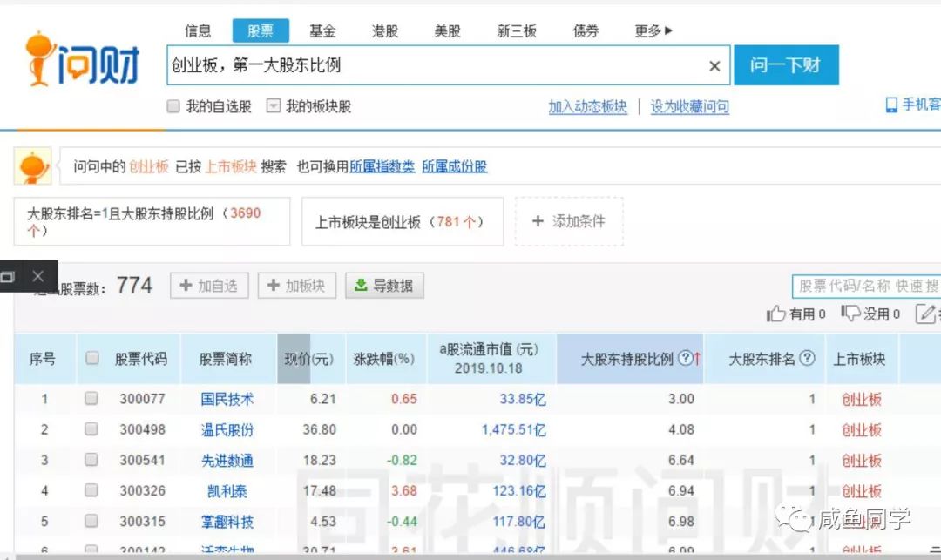Viewport: 941px width, 560px height.
Task: Select the 股票 tab
Action: pos(261,30)
